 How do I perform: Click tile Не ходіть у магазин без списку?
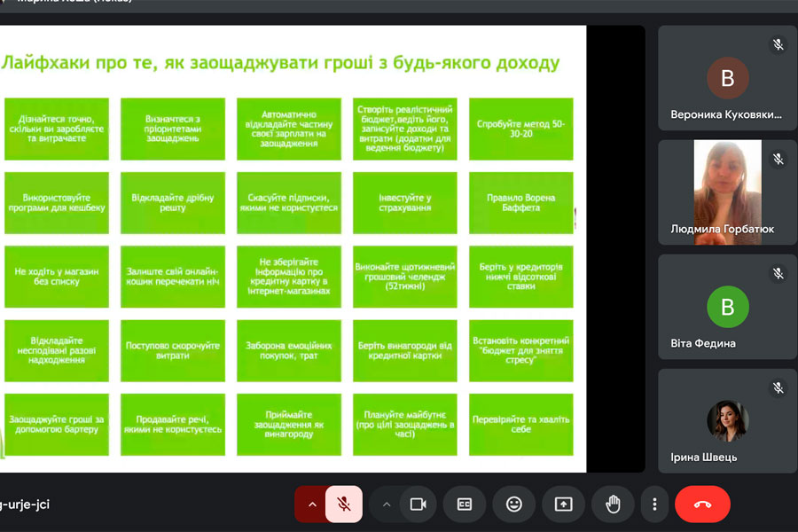click(57, 277)
